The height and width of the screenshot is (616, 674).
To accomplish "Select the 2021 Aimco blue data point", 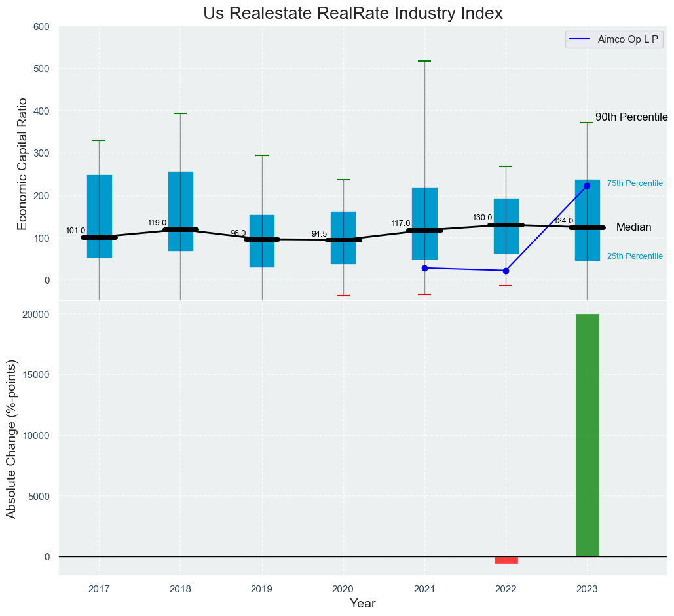I will (x=424, y=268).
